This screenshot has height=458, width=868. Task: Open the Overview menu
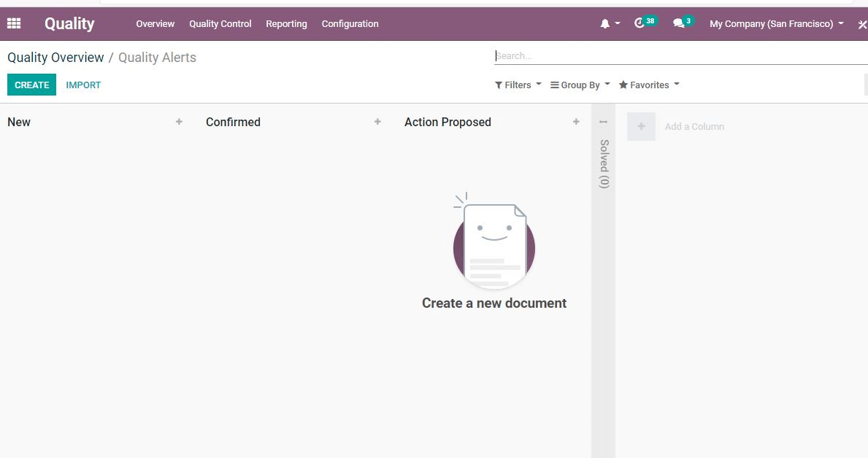tap(155, 24)
